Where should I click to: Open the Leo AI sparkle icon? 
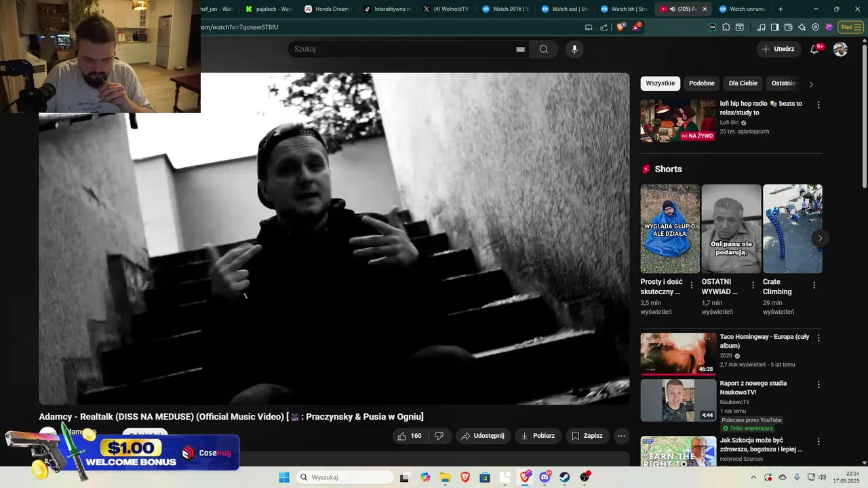(x=802, y=27)
